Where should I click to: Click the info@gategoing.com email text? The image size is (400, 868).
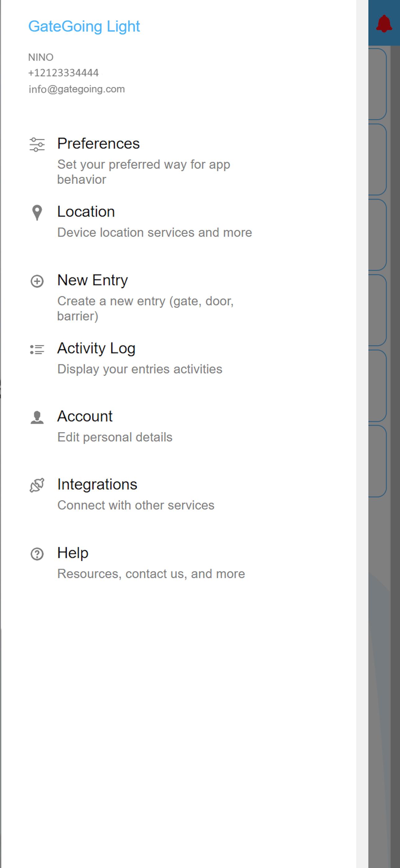point(77,89)
